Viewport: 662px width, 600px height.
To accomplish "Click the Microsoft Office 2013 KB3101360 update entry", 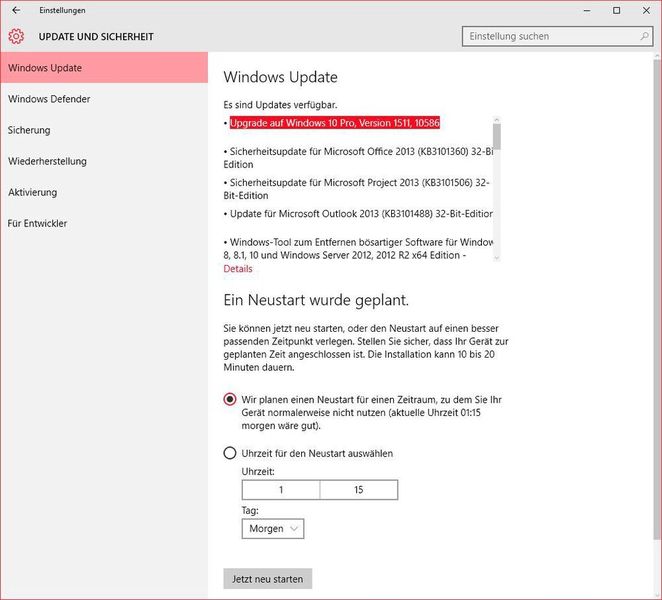I will (358, 158).
